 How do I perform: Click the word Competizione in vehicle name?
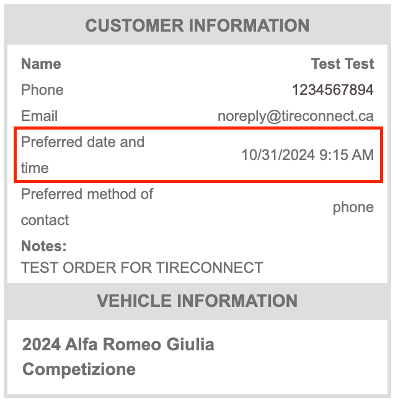pyautogui.click(x=79, y=370)
